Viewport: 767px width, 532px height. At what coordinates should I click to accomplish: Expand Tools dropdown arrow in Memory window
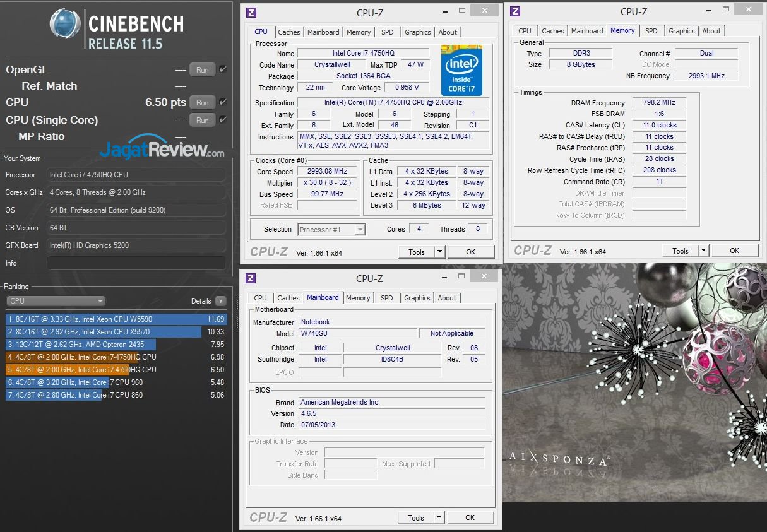pyautogui.click(x=703, y=251)
